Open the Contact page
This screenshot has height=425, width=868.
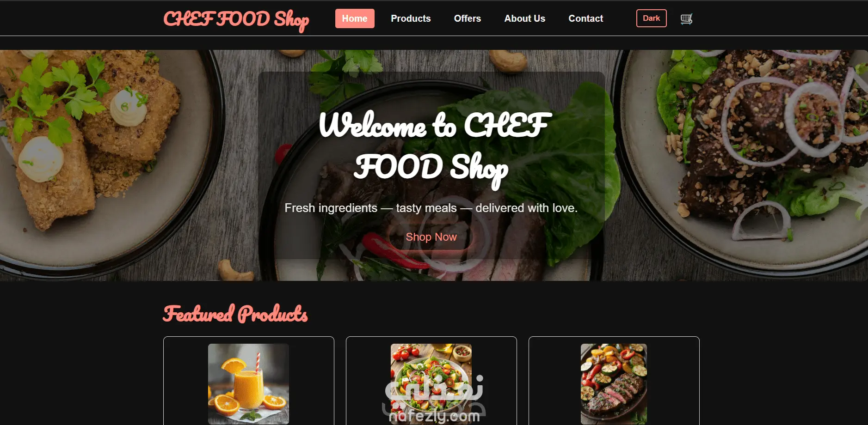coord(585,18)
